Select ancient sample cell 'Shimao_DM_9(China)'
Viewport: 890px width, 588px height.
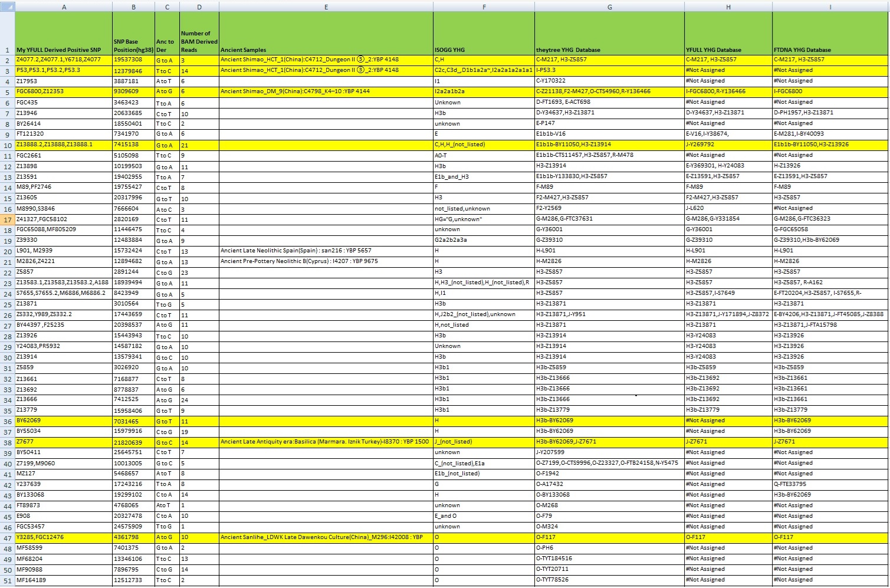coord(326,91)
